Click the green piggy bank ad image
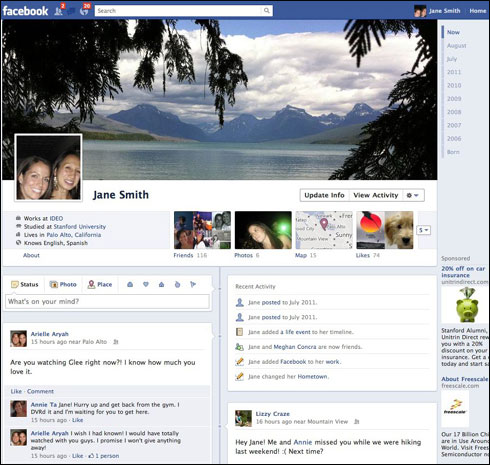The width and height of the screenshot is (490, 465). [467, 305]
